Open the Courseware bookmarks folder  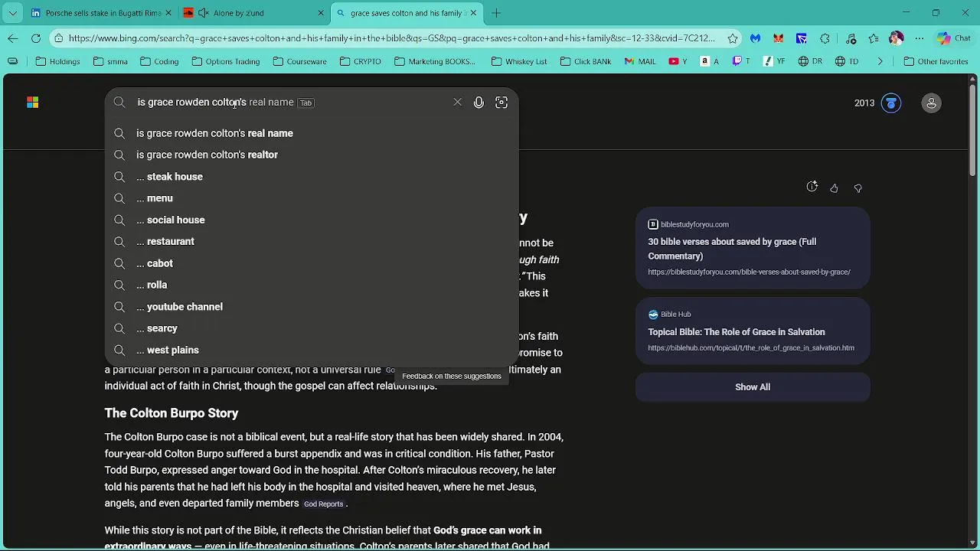coord(300,61)
